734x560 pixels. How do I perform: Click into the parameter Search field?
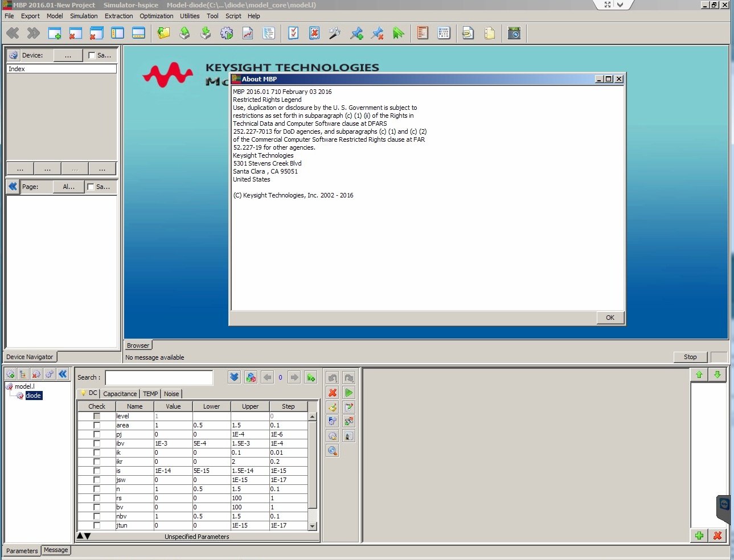(159, 377)
